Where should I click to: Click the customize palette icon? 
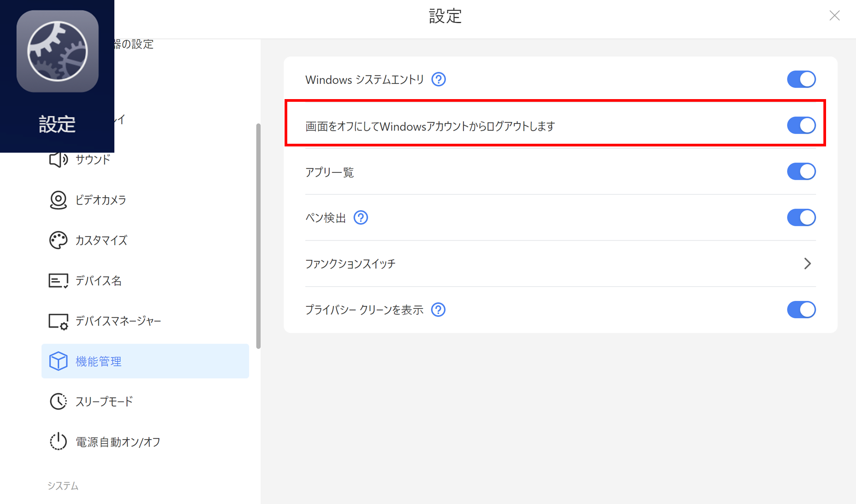tap(58, 240)
